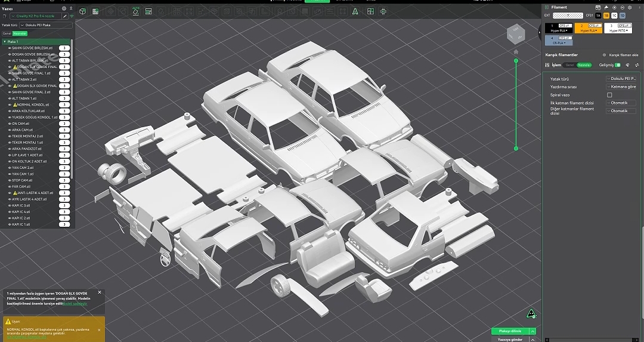
Task: Edit the Creality K2 Pro printer preset
Action: (64, 16)
